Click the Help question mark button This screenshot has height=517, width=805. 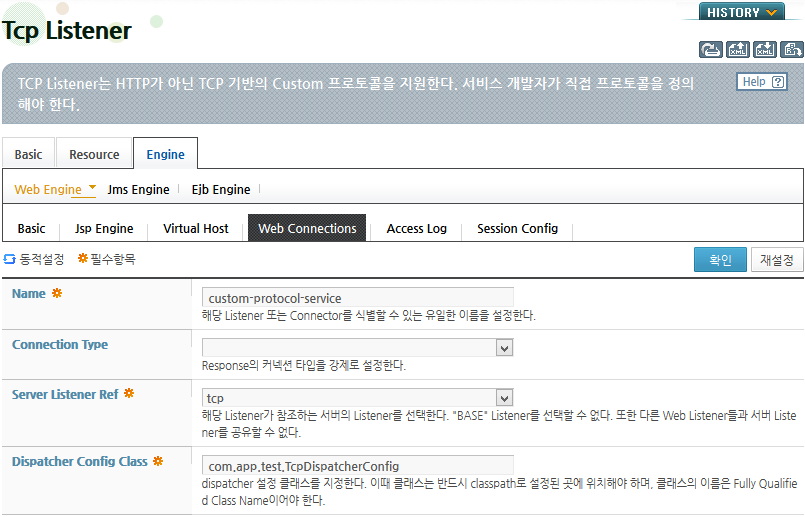[762, 82]
